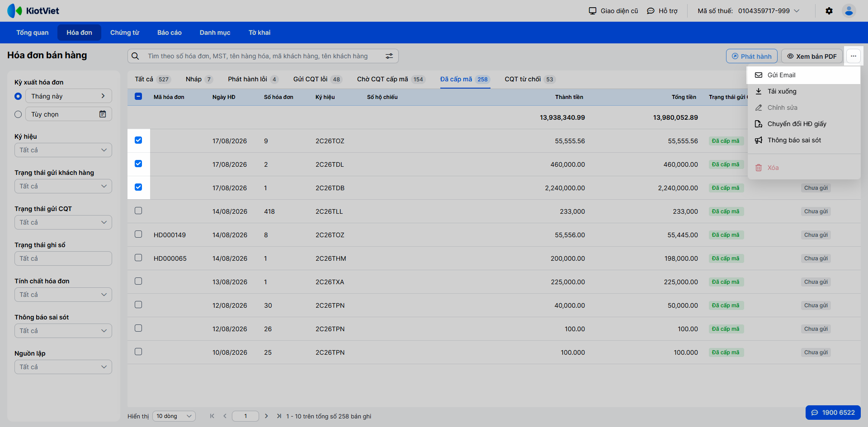Open the user profile avatar
Screen dimensions: 868x427
[849, 11]
